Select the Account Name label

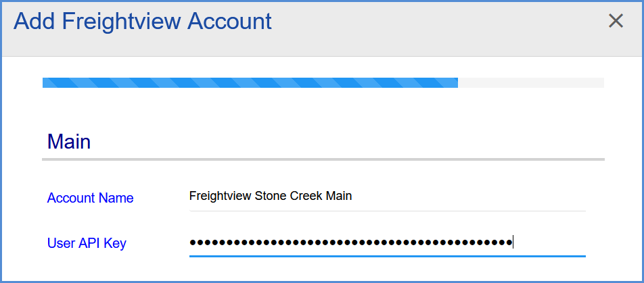click(91, 198)
